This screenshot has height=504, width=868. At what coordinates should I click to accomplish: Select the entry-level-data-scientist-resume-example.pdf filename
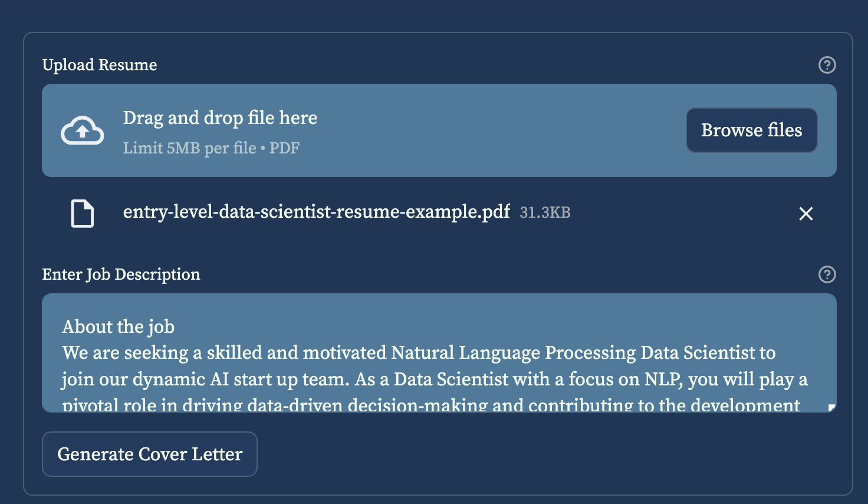tap(316, 212)
